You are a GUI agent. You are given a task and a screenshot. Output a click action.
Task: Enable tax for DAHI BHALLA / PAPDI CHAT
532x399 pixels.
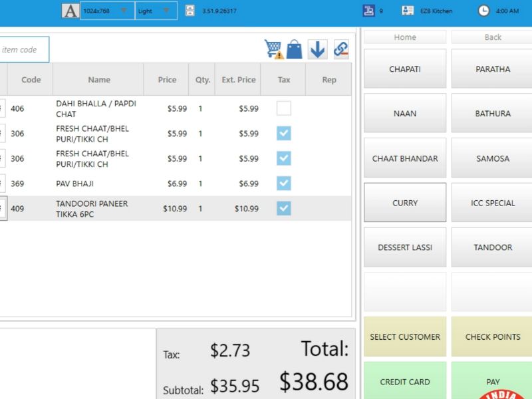[x=284, y=108]
